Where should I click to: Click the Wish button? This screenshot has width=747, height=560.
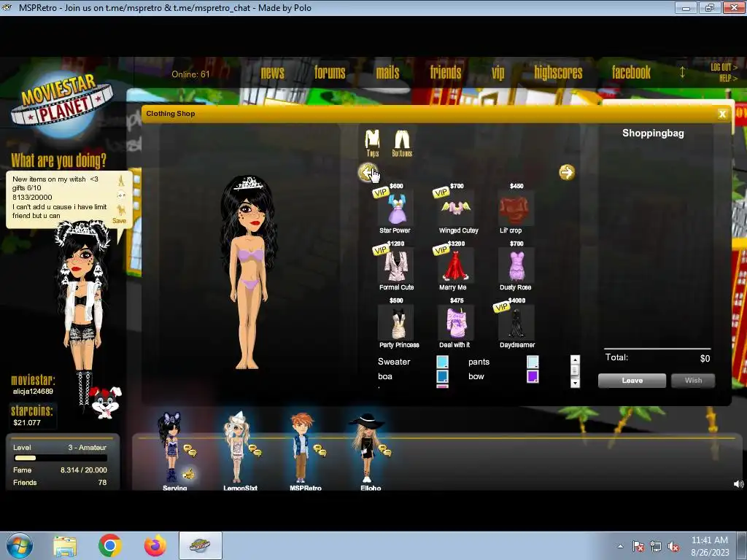[x=693, y=381]
